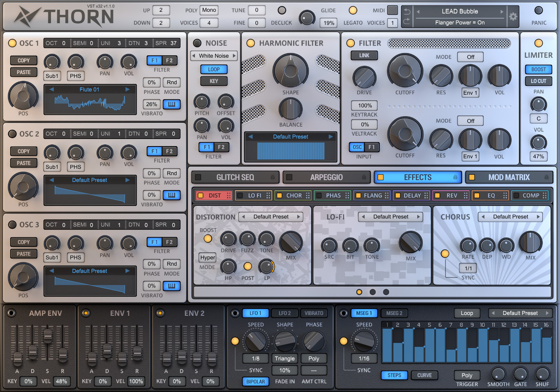Switch to the GLITCH SEQ tab
Image resolution: width=560 pixels, height=392 pixels.
click(235, 177)
